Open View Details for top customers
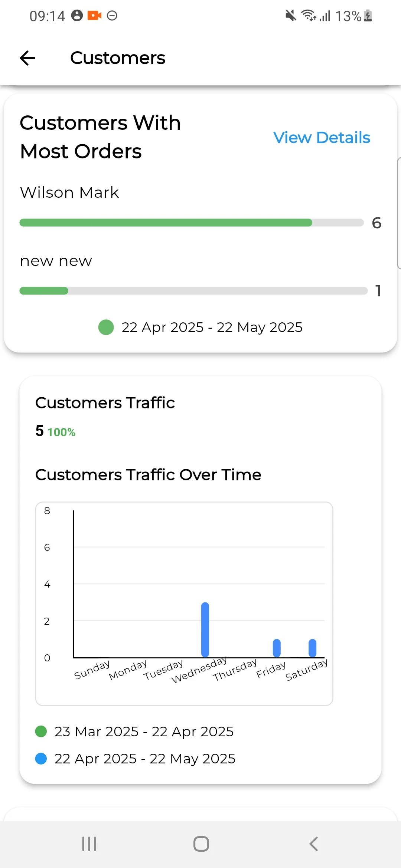401x868 pixels. click(322, 138)
